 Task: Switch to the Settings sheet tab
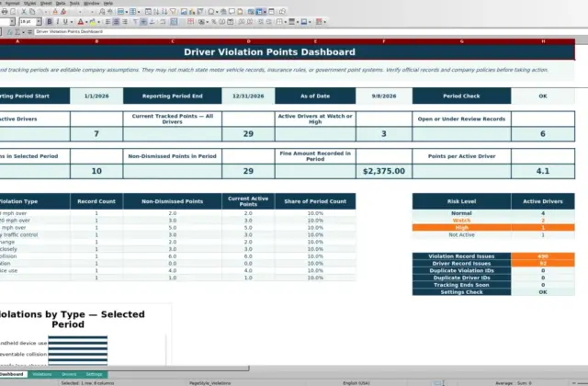coord(94,374)
